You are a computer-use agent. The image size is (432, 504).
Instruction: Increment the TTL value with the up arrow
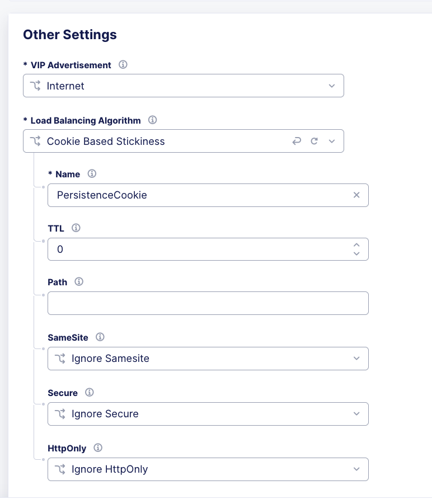coord(356,245)
